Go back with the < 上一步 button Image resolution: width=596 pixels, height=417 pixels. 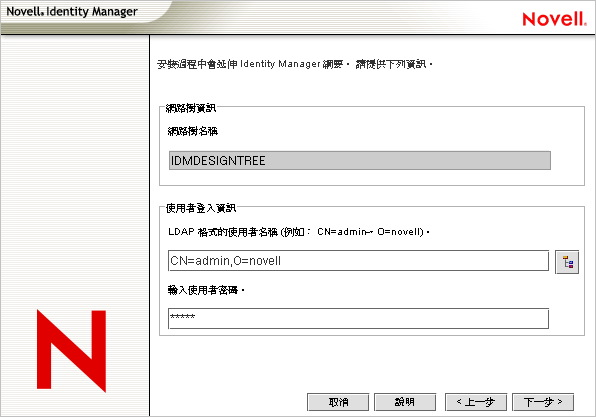pyautogui.click(x=476, y=402)
